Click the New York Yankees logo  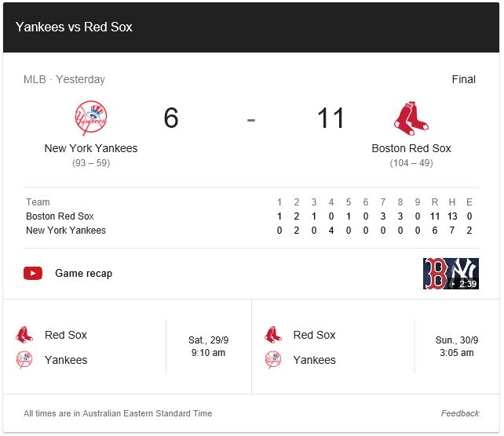click(x=90, y=118)
